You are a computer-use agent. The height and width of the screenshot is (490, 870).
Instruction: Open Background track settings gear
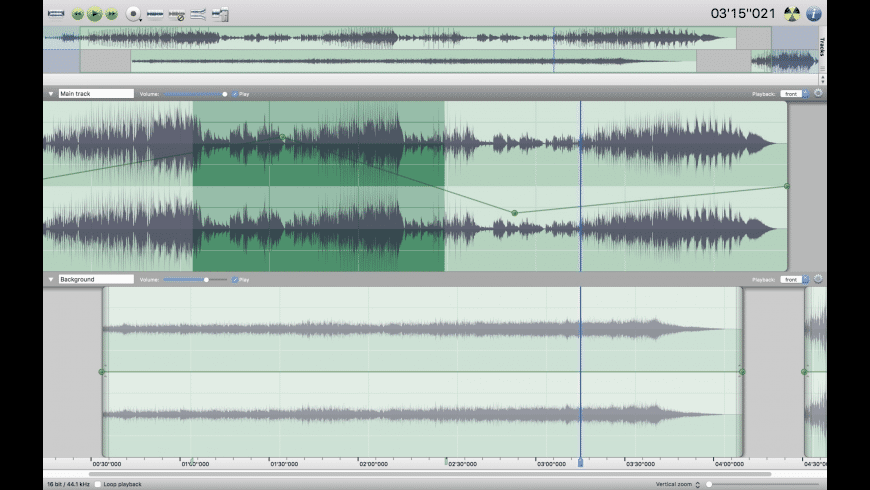point(818,279)
